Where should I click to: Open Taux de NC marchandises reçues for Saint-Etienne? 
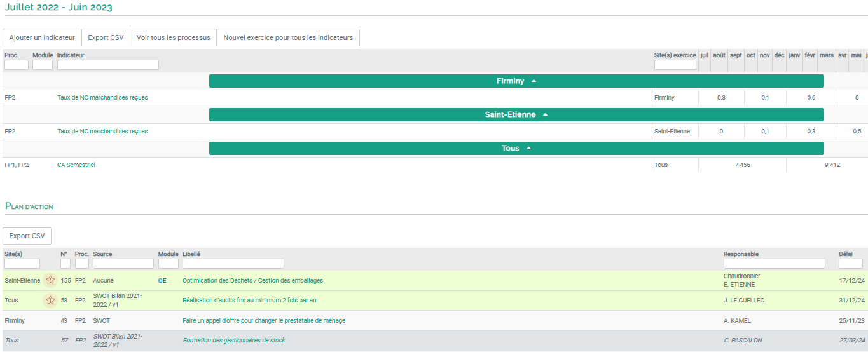click(102, 132)
